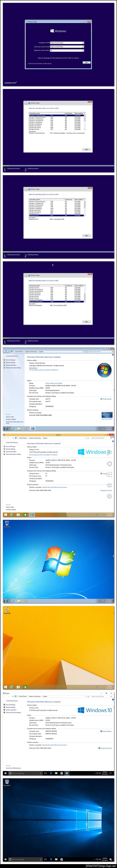Image resolution: width=117 pixels, height=868 pixels.
Task: Open Store app on Windows 8.1 desktop taskbar
Action: 25,687
